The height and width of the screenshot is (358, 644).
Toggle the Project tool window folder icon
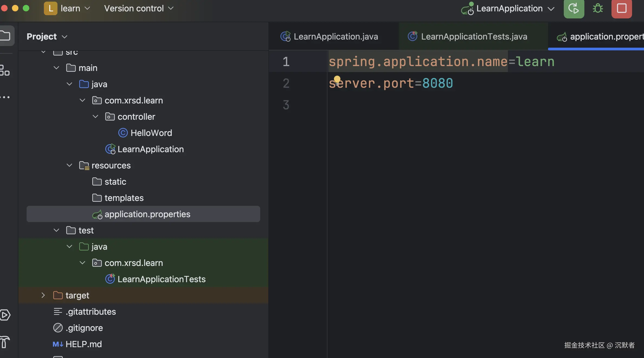click(x=5, y=36)
